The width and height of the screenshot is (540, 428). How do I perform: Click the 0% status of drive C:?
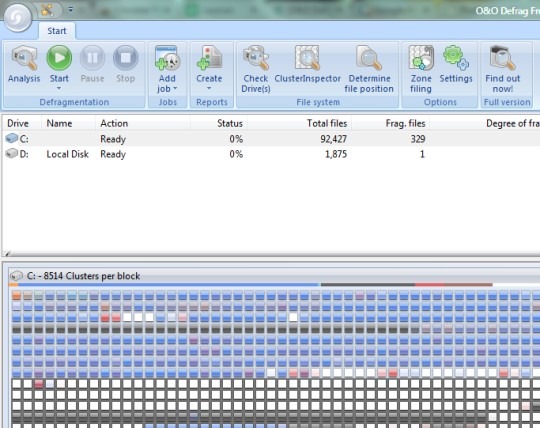(236, 139)
